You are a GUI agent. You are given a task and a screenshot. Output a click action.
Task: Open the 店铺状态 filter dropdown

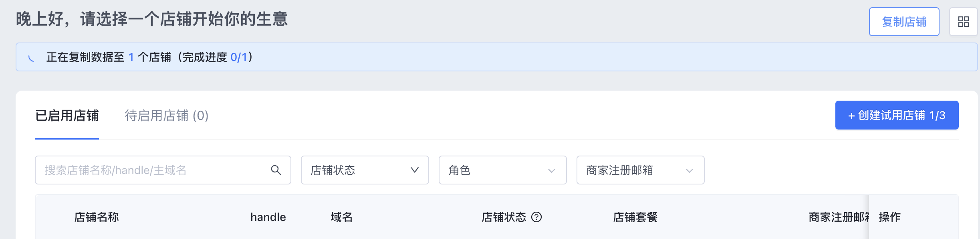[x=365, y=170]
